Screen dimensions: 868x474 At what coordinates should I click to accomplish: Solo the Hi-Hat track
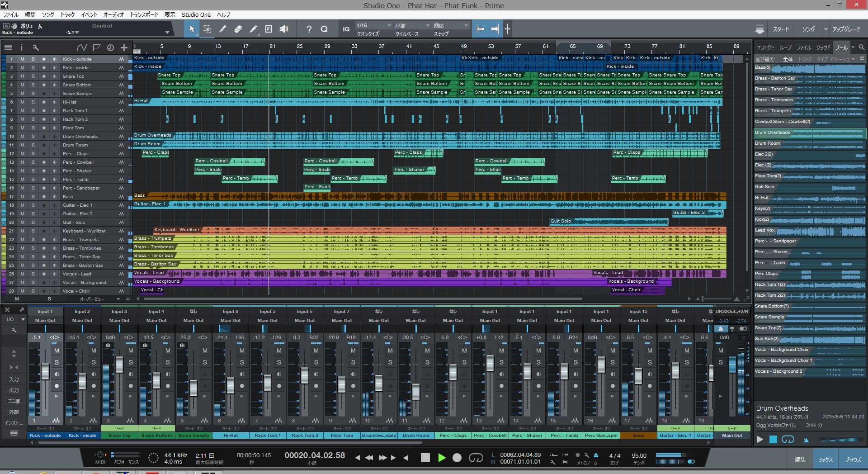tap(33, 102)
